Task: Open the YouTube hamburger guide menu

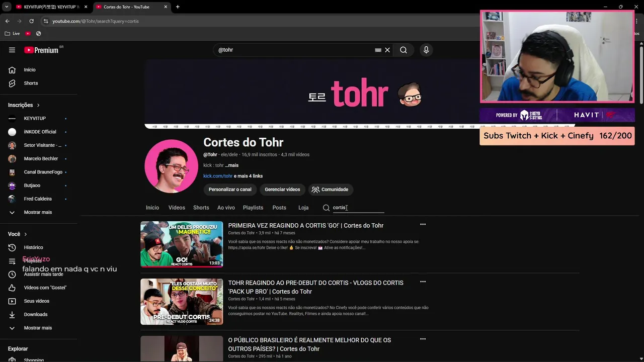Action: [12, 50]
